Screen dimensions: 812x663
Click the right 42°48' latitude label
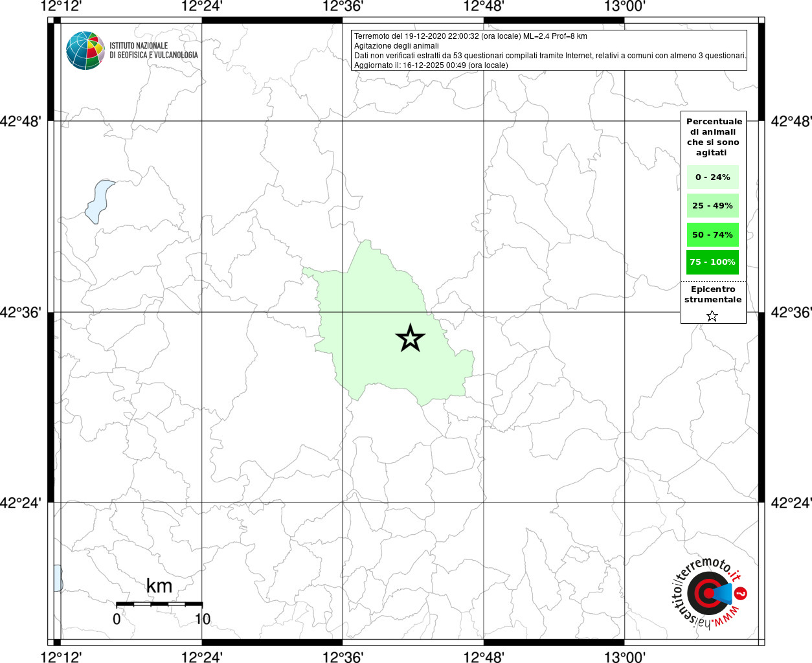pyautogui.click(x=791, y=121)
